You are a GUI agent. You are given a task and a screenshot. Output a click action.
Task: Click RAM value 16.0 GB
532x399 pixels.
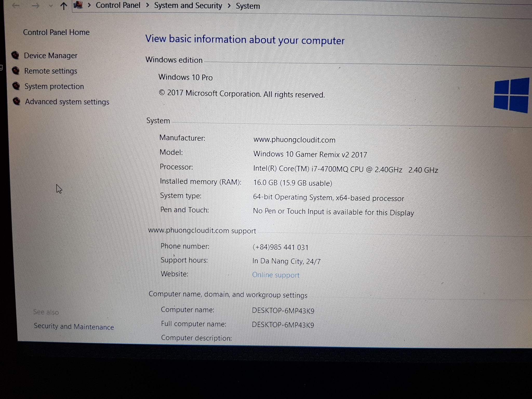point(293,183)
